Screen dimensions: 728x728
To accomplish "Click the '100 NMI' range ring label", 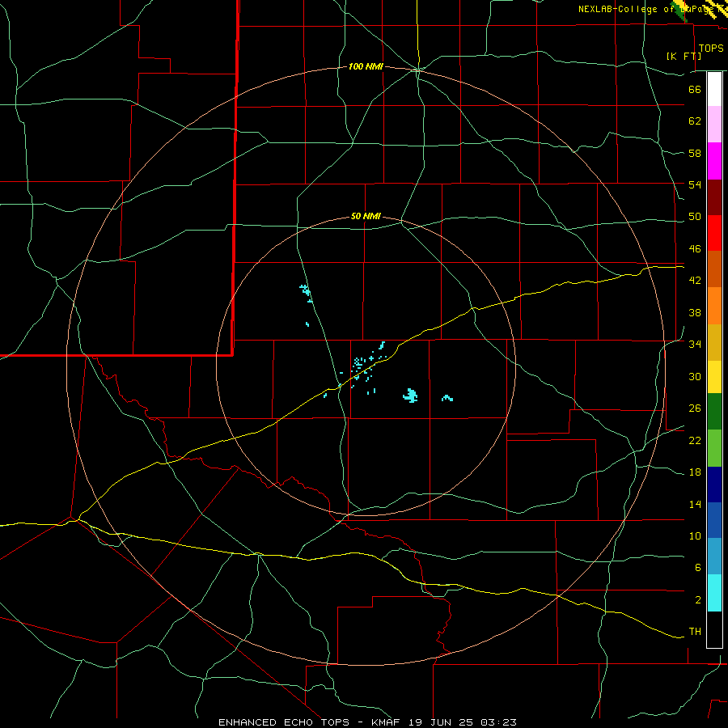I will pos(366,66).
